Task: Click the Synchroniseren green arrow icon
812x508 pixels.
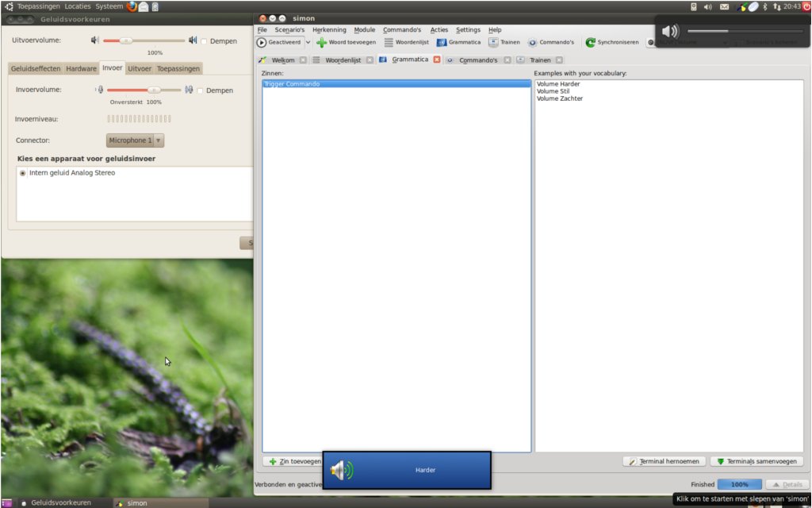Action: (x=590, y=43)
